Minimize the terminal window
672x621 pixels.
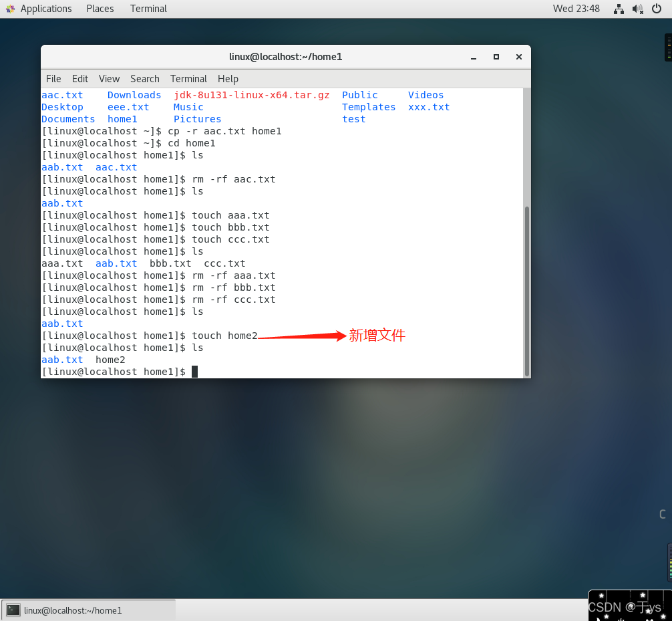click(x=474, y=57)
